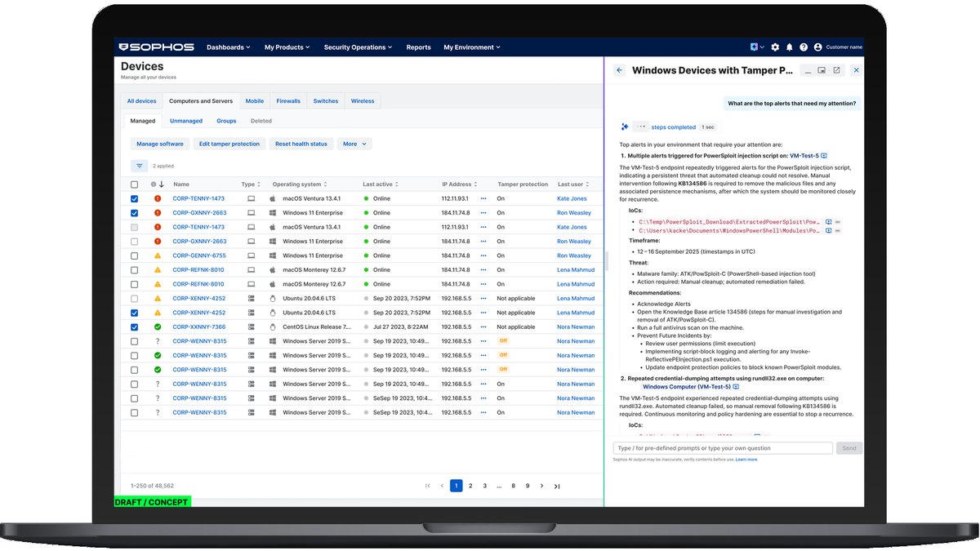Viewport: 980px width, 551px height.
Task: Open the CORP-GENNY-6755 device link
Action: 199,256
